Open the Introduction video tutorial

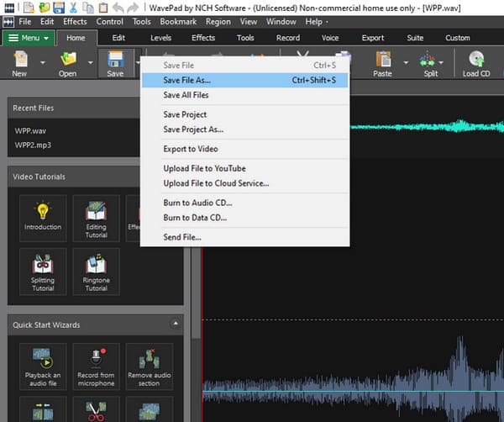(x=43, y=218)
